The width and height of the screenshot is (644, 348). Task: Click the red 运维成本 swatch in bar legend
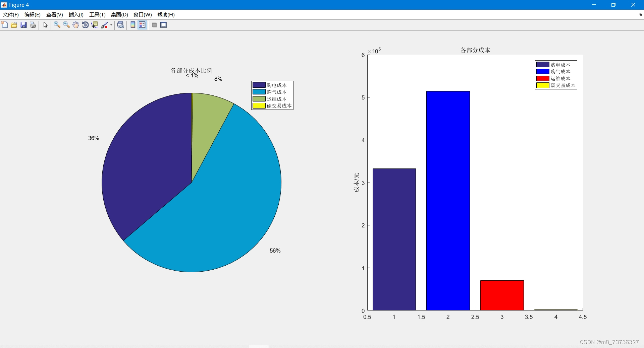click(543, 78)
